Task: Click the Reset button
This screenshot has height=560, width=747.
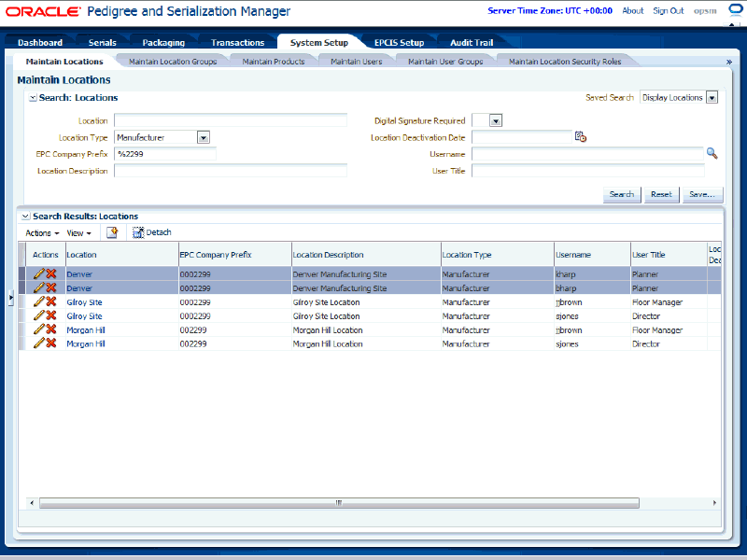Action: (661, 194)
